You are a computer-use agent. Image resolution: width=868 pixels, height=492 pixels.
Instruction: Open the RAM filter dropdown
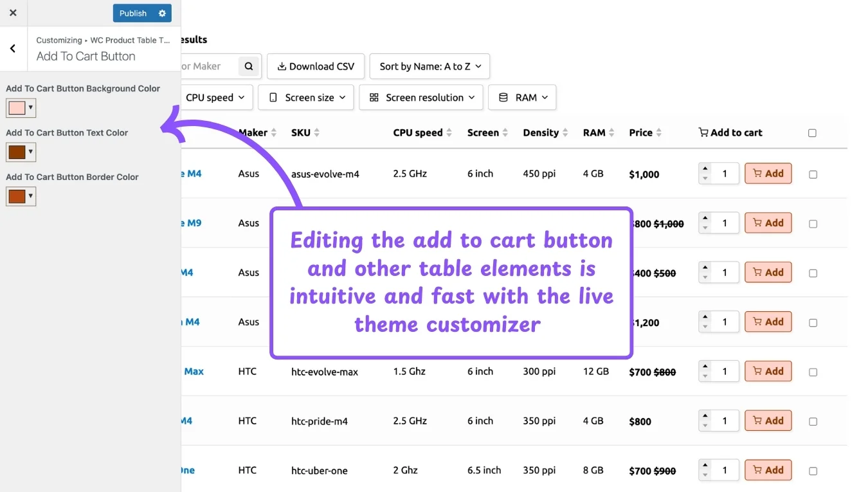click(522, 98)
